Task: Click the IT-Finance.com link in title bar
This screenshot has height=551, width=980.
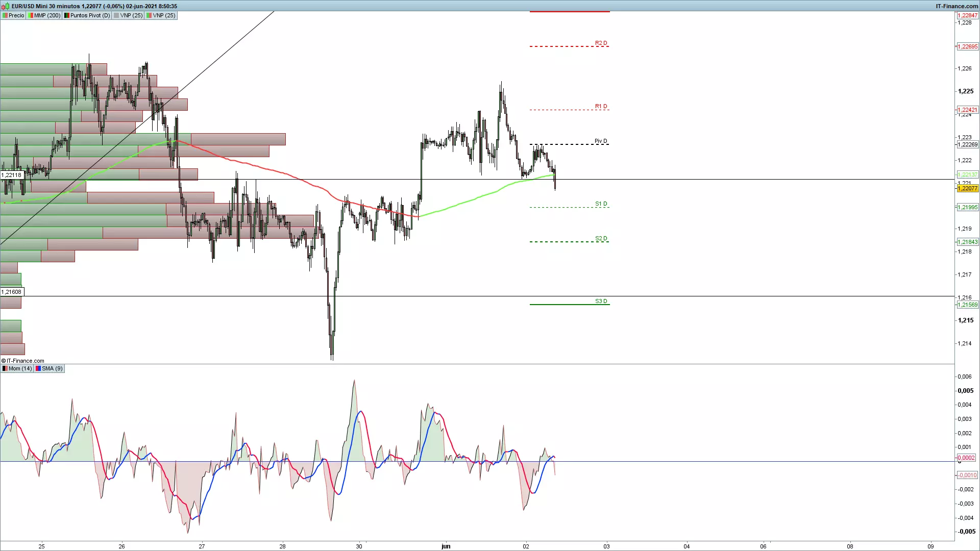Action: pos(957,6)
